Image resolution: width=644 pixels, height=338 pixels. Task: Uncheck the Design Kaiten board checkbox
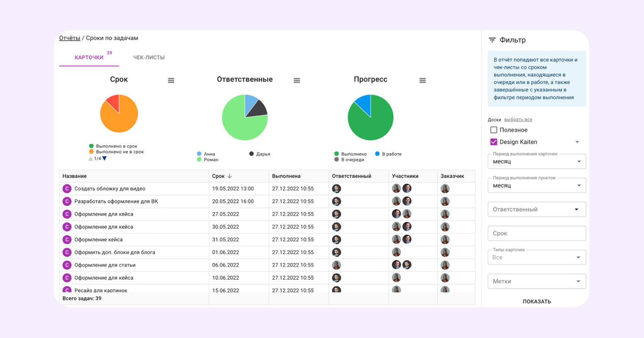point(494,142)
